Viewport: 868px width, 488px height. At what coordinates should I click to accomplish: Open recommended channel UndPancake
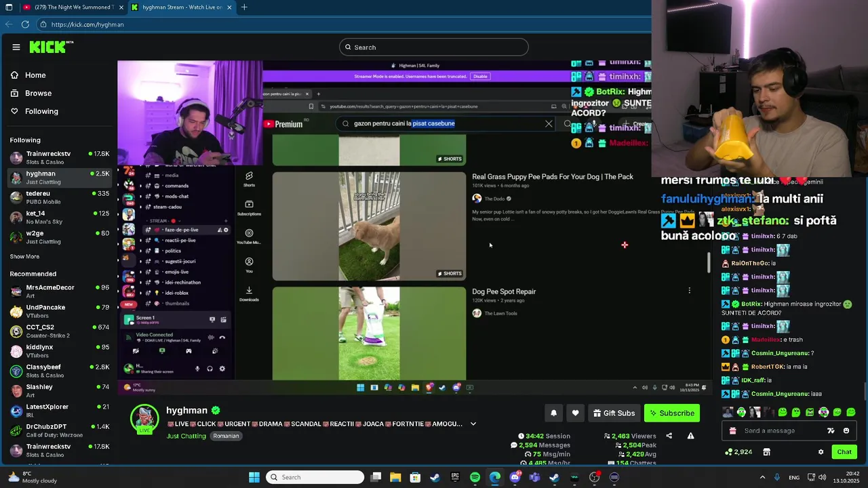(x=59, y=310)
